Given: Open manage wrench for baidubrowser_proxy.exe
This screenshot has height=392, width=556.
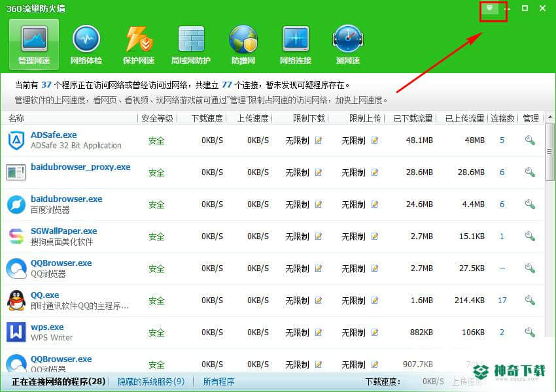Looking at the screenshot, I should tap(530, 172).
